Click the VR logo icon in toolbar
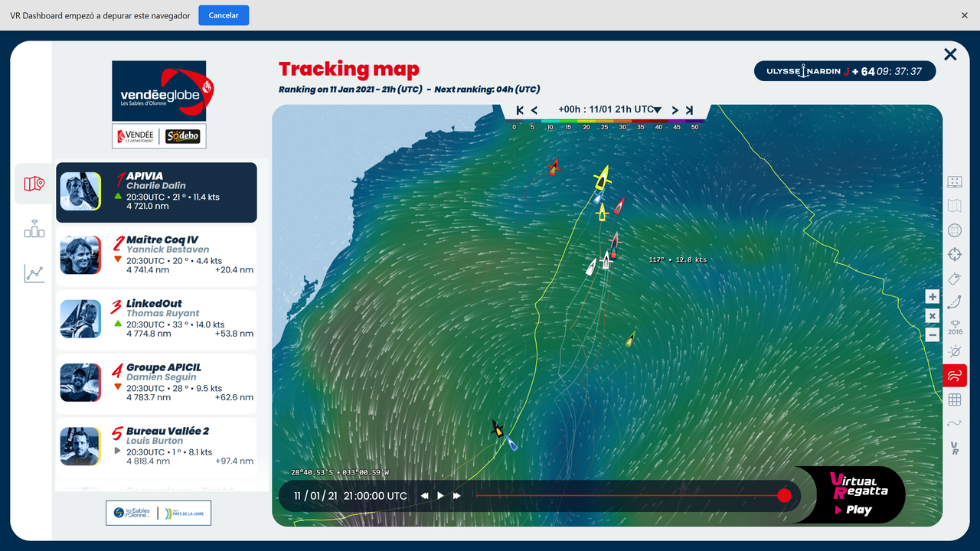This screenshot has width=980, height=551. click(x=955, y=448)
